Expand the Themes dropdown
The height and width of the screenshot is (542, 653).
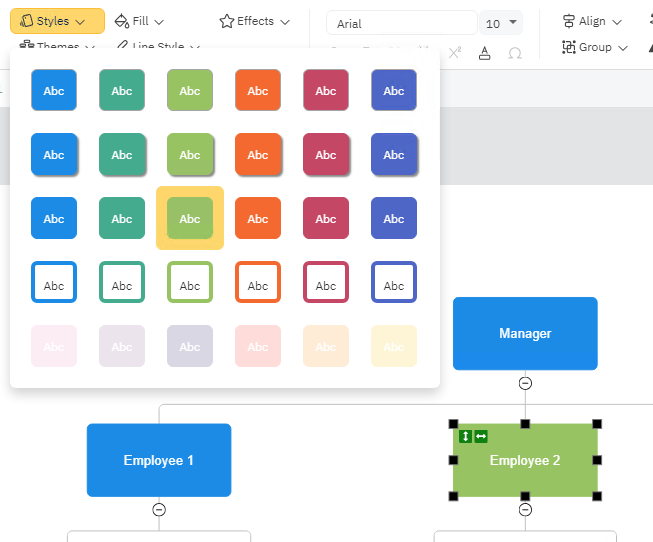tap(57, 45)
